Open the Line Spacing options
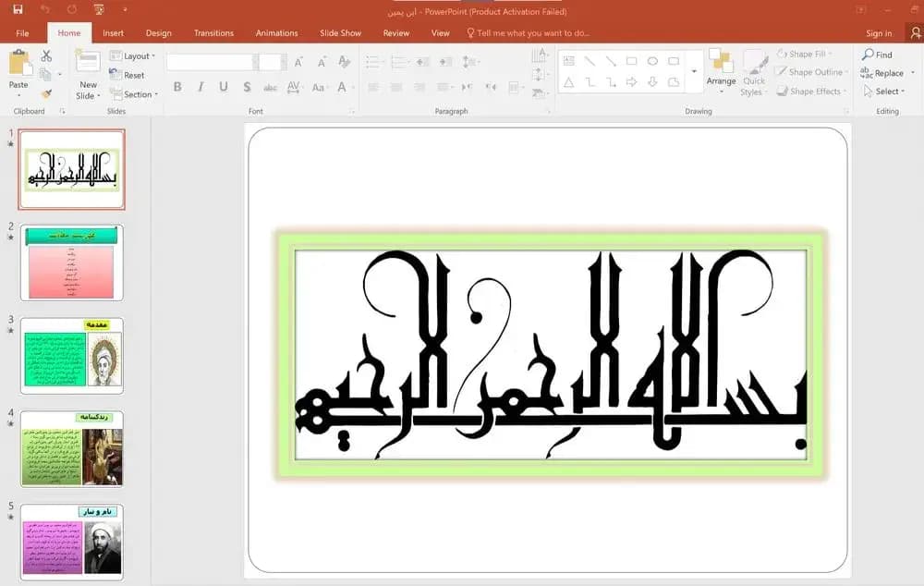924x586 pixels. tap(469, 62)
